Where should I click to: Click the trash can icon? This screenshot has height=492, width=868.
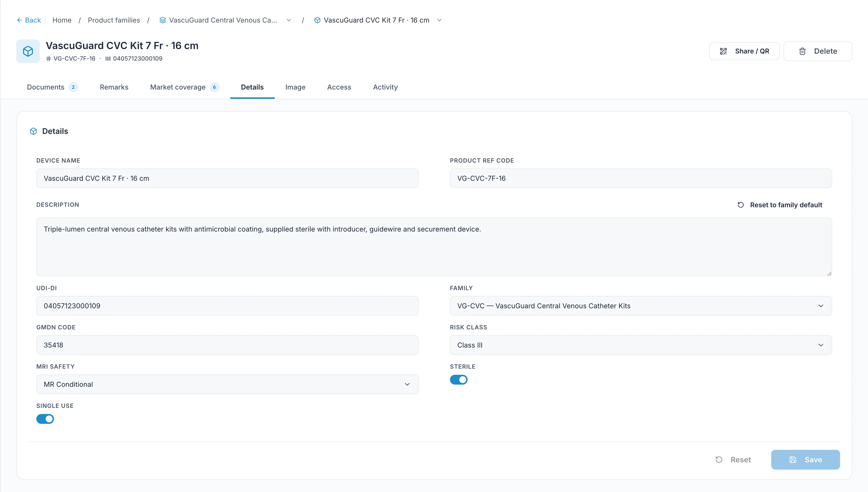coord(802,51)
